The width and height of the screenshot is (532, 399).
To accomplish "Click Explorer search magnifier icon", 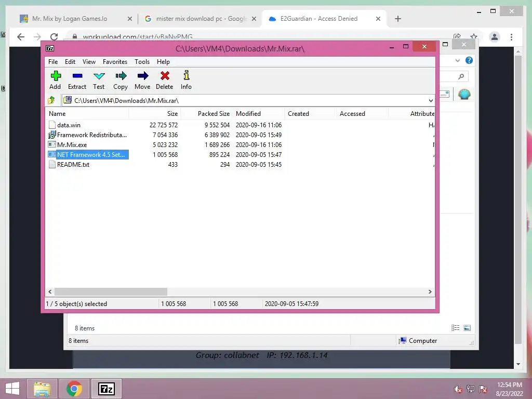I will [461, 76].
